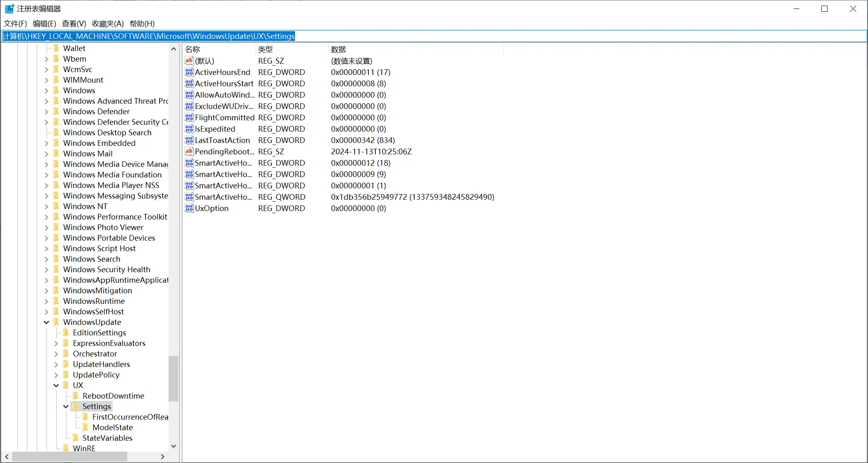Click the 0x1db356b25949772 QWORD data
The height and width of the screenshot is (463, 868).
tap(413, 197)
